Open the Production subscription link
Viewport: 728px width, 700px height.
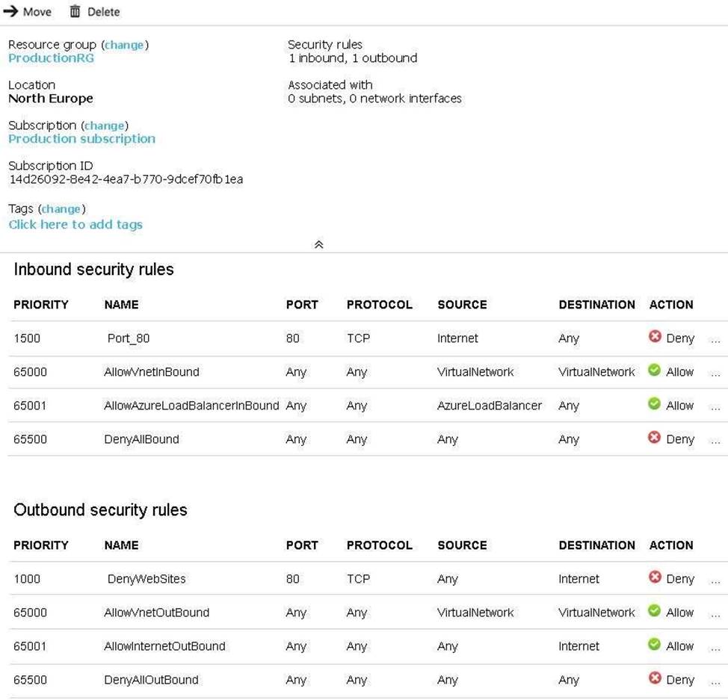click(x=81, y=139)
